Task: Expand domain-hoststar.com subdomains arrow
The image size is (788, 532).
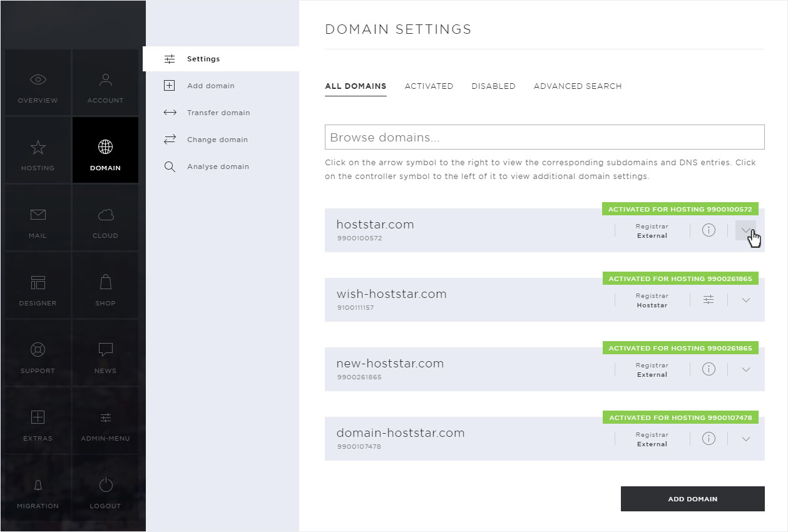Action: tap(745, 439)
